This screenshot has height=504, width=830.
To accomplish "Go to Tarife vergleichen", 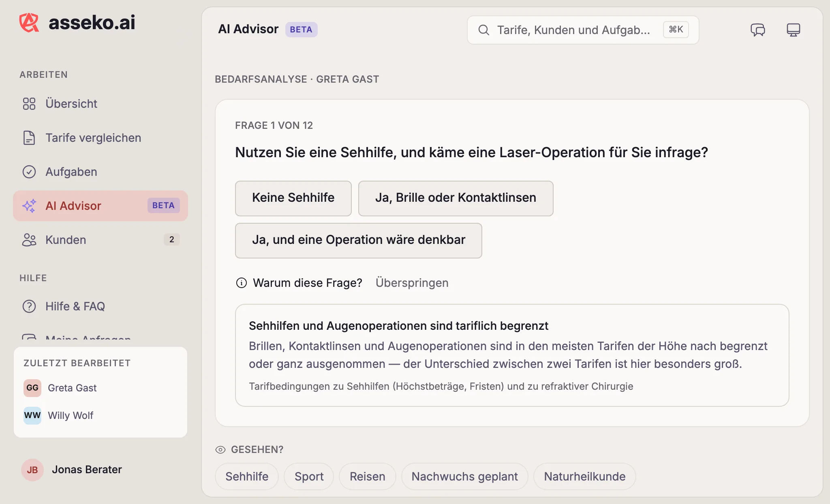I will click(x=101, y=138).
